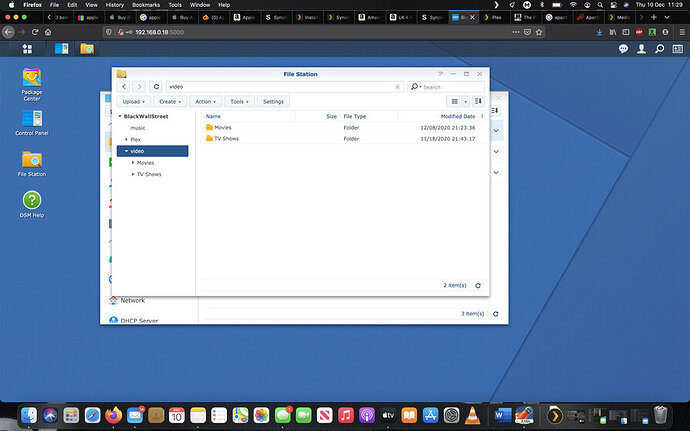
Task: Sort files by Modified Date column
Action: [x=458, y=117]
